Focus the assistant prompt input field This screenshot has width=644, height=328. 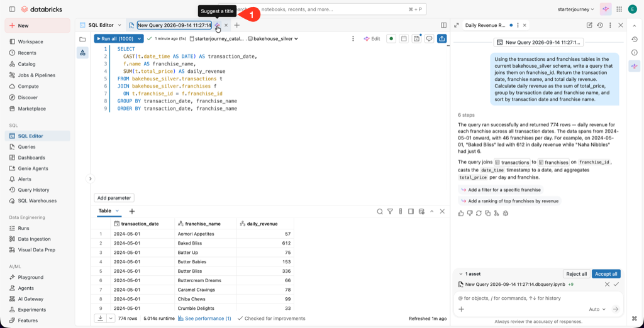pos(538,298)
